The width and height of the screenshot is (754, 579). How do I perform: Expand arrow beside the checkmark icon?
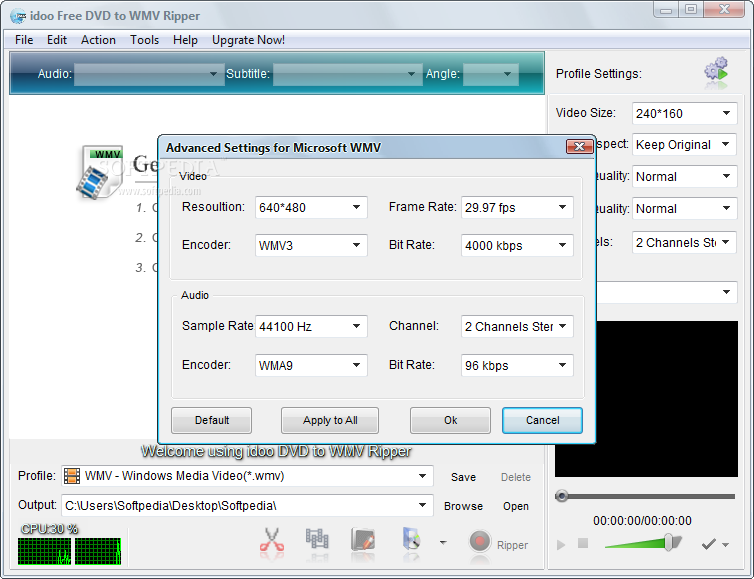(x=726, y=545)
